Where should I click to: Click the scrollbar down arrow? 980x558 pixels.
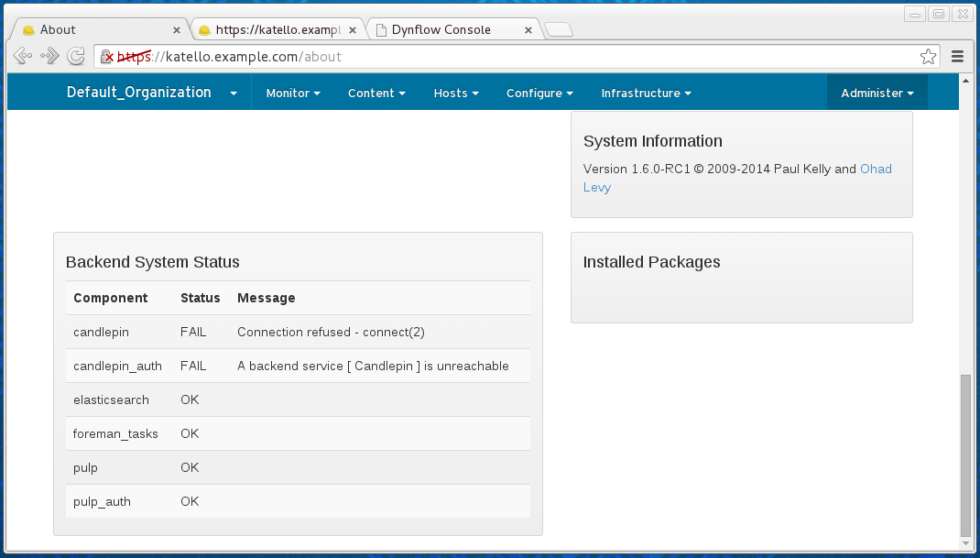pos(965,543)
